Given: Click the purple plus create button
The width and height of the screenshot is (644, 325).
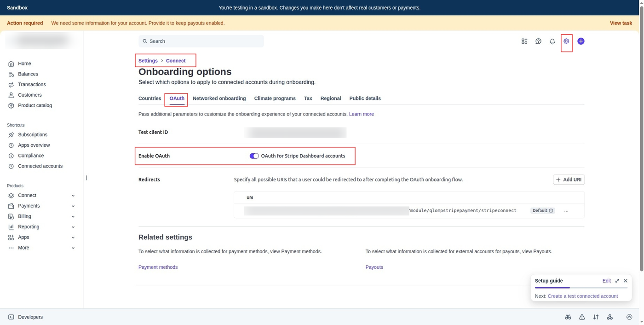Looking at the screenshot, I should click(581, 41).
